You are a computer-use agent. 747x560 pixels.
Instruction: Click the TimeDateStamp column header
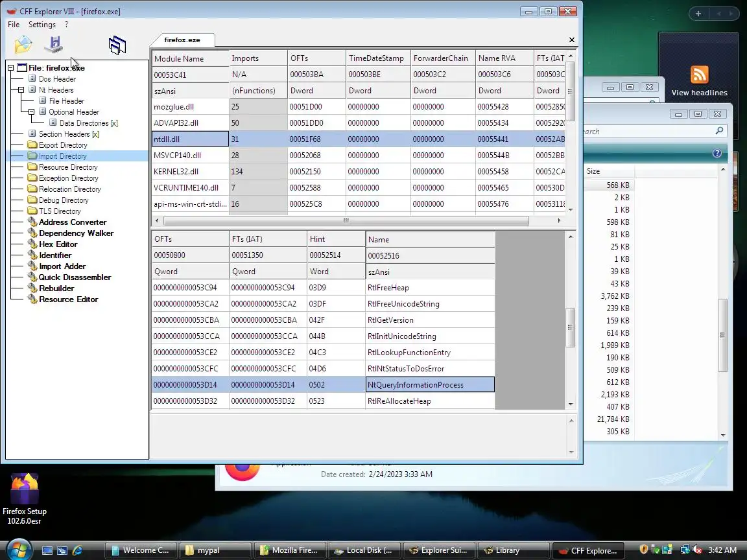[378, 58]
